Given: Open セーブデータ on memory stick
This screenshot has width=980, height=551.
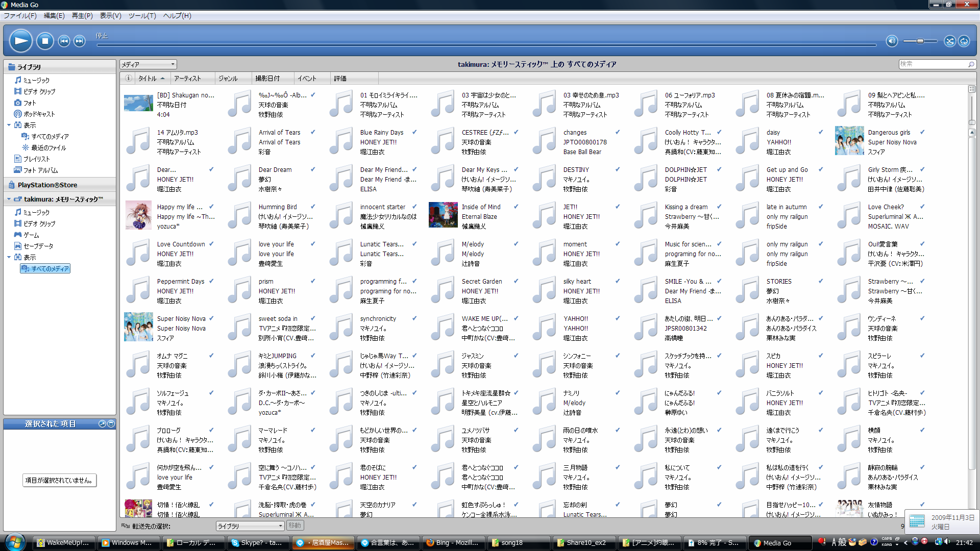Looking at the screenshot, I should click(x=34, y=246).
